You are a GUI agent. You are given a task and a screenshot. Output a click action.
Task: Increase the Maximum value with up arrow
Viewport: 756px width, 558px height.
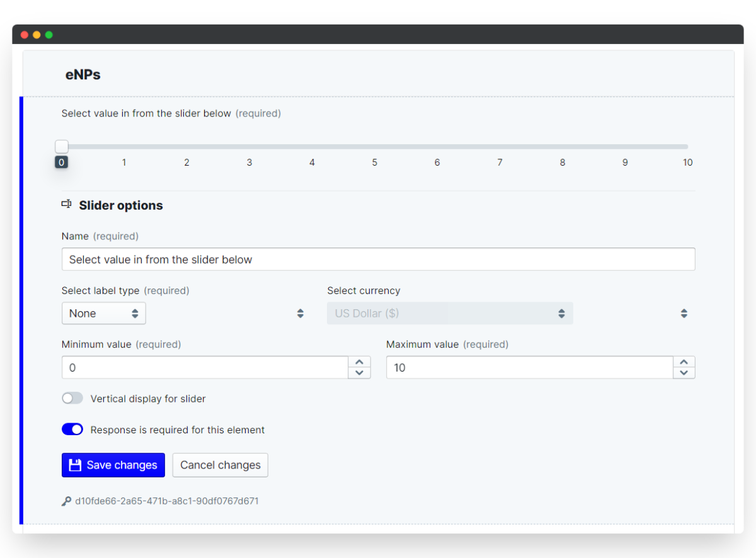(684, 362)
